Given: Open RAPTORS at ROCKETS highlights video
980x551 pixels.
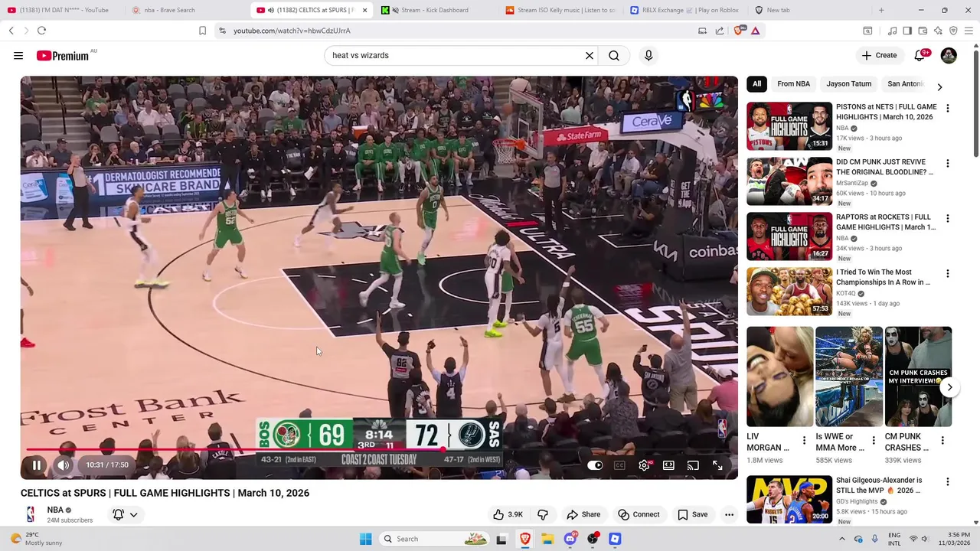Looking at the screenshot, I should coord(789,236).
